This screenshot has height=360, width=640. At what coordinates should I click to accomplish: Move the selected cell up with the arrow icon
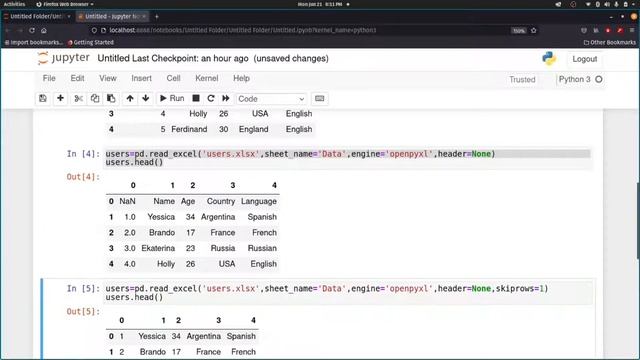pyautogui.click(x=130, y=98)
